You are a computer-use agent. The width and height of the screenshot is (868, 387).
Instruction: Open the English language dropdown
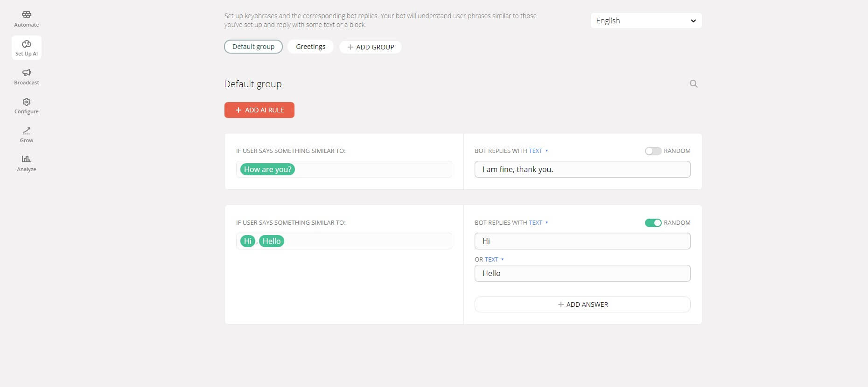pyautogui.click(x=646, y=21)
